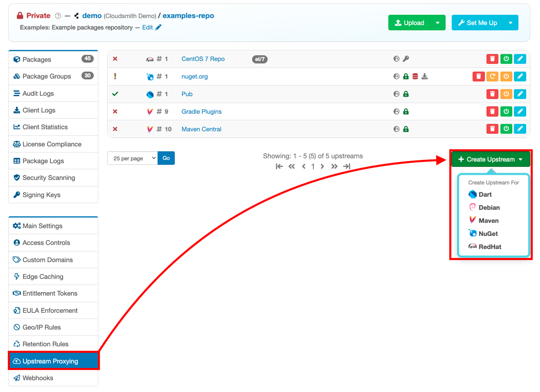This screenshot has height=392, width=540.
Task: Click the edit pencil for Gradle Plugins
Action: tap(520, 112)
